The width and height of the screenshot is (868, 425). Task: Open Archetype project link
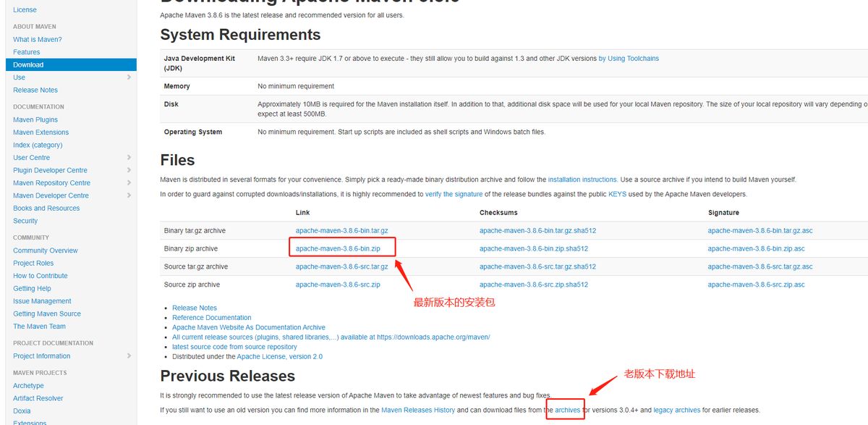pos(28,386)
